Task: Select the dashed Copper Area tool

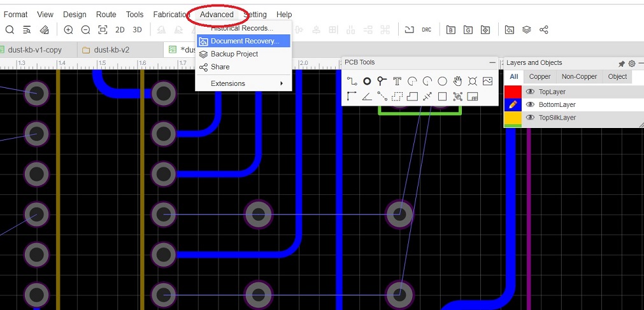Action: coord(397,97)
